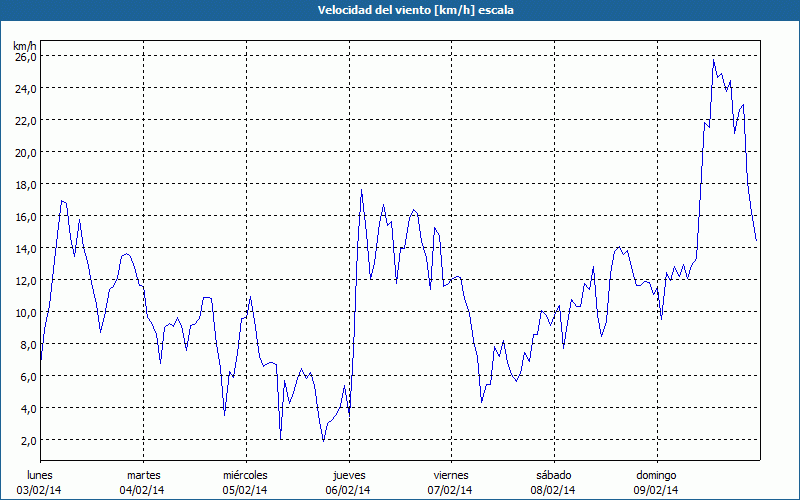Select the jueves day label
Image resolution: width=800 pixels, height=500 pixels.
pos(349,475)
